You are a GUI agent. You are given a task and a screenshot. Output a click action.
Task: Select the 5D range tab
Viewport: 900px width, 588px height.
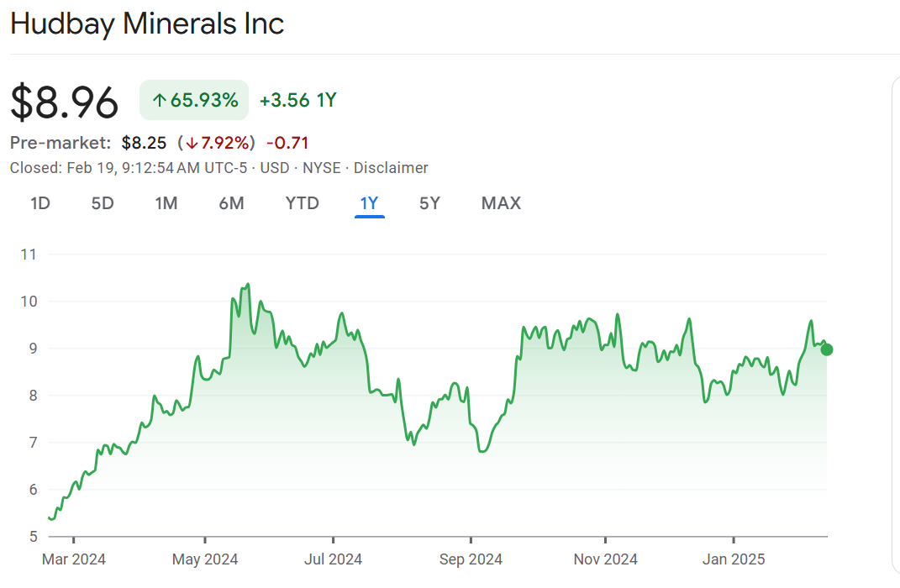[x=103, y=203]
